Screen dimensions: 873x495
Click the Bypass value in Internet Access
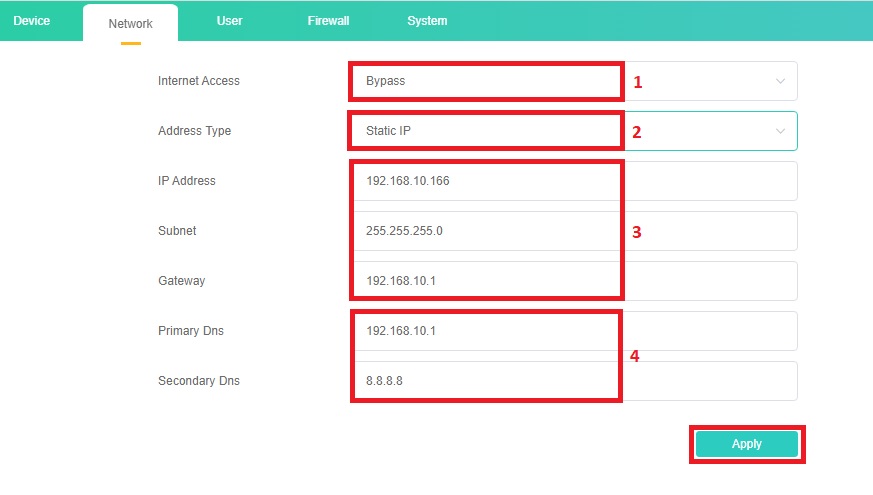click(386, 81)
